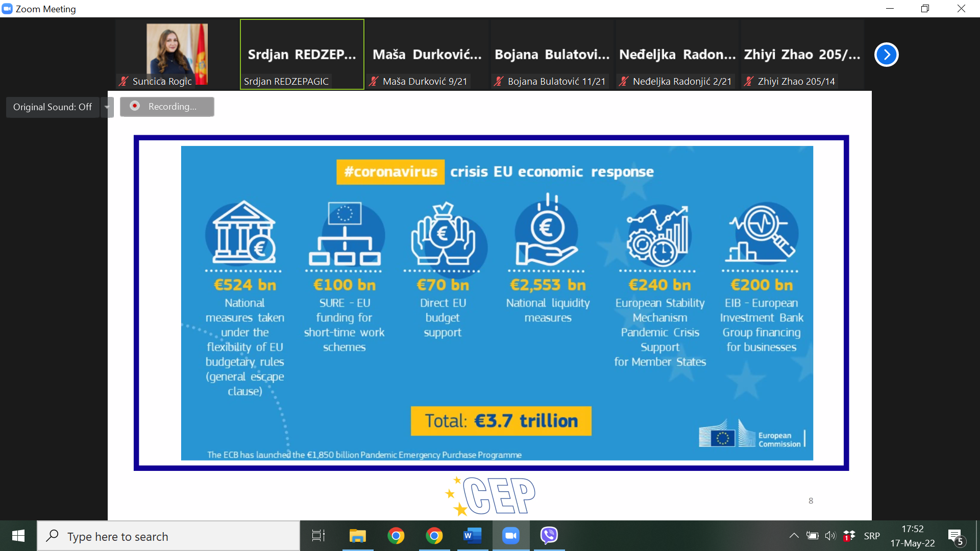Click the slide page number 8
This screenshot has height=551, width=980.
(811, 501)
